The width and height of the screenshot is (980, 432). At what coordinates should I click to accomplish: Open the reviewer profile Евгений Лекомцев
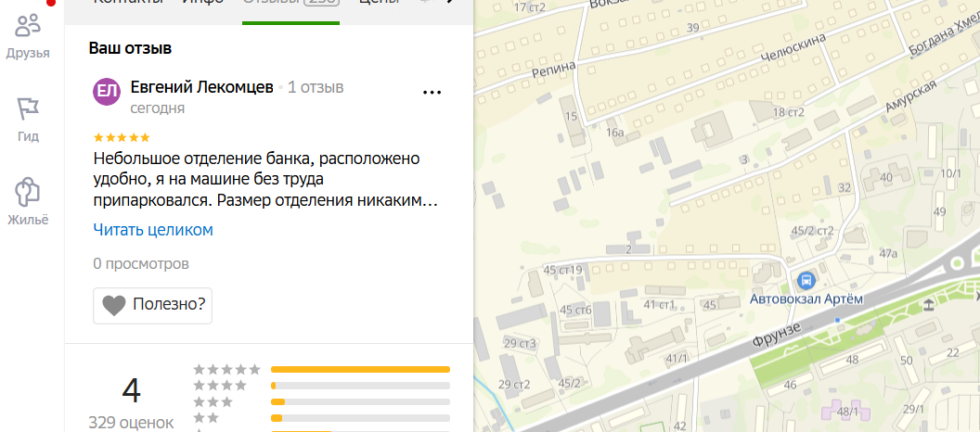coord(202,87)
